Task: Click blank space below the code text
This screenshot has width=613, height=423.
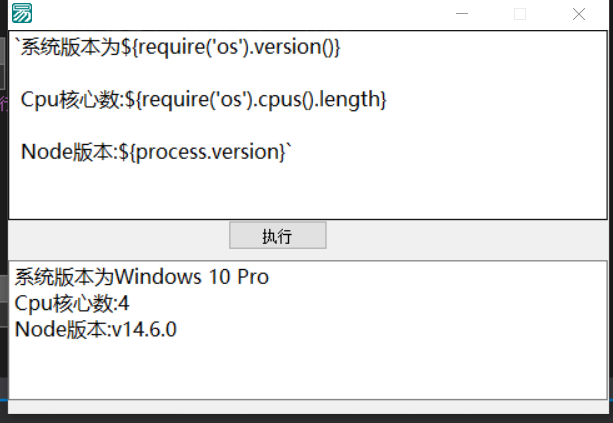Action: [x=307, y=192]
